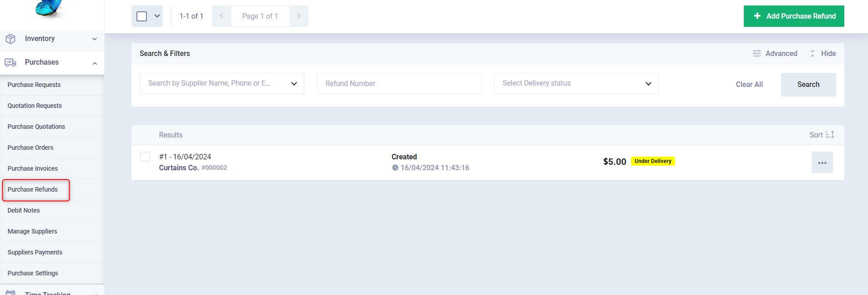The image size is (868, 295).
Task: Open the bulk selection dropdown arrow
Action: click(157, 16)
